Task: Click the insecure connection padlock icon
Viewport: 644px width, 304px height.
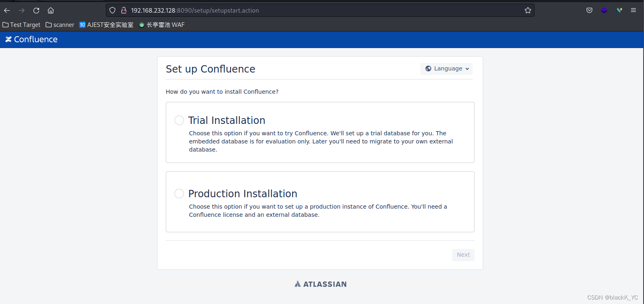Action: coord(124,11)
